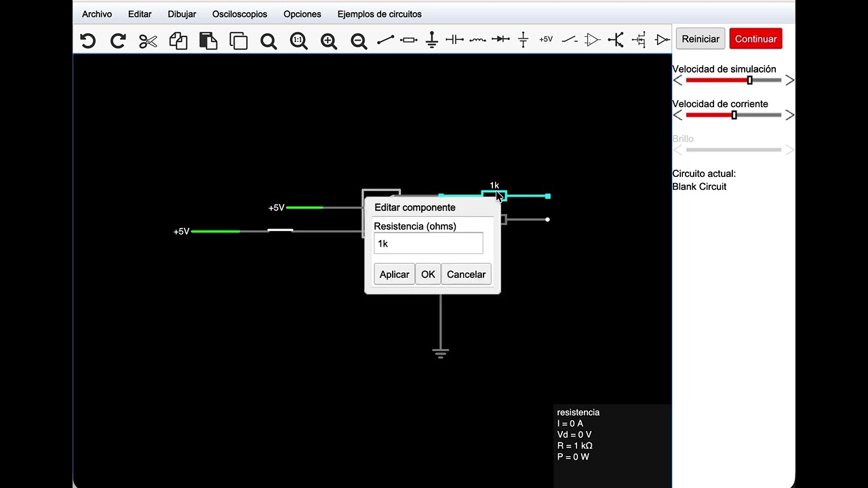Click the Velocidad de corriente slider handle
This screenshot has width=868, height=488.
coord(734,115)
